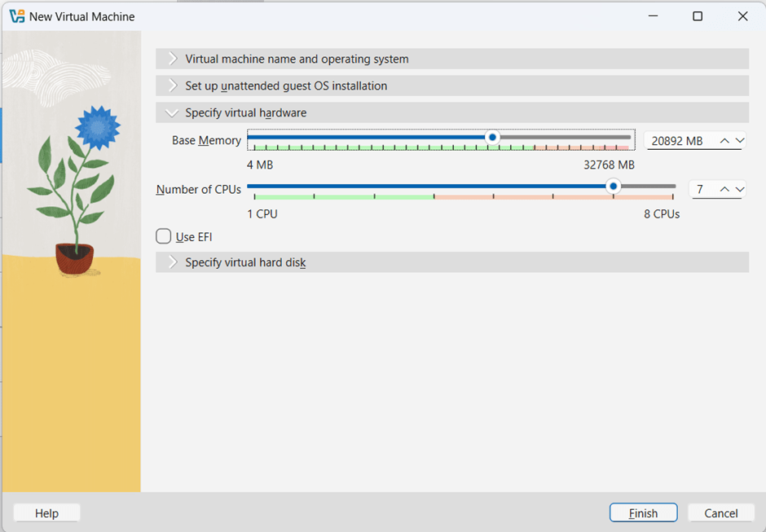Expand Set up unattended guest OS installation

(x=285, y=86)
